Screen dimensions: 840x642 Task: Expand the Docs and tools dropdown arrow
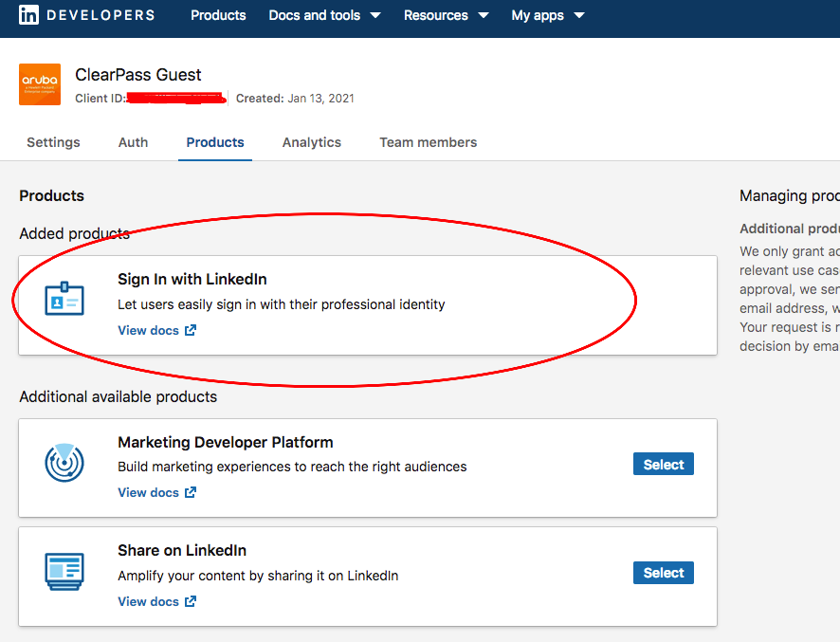pyautogui.click(x=375, y=15)
